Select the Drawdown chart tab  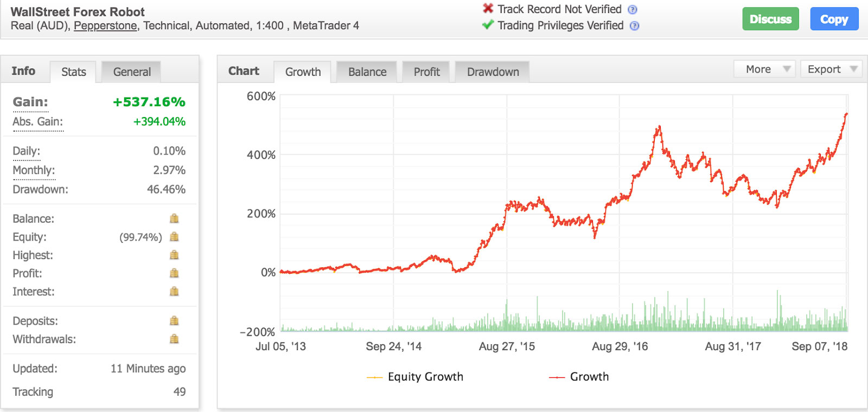pyautogui.click(x=493, y=72)
